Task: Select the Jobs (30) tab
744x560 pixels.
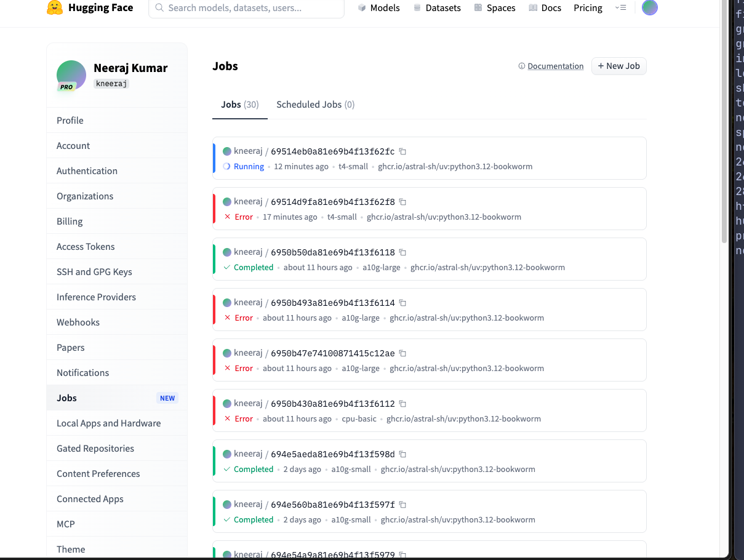Action: 239,105
